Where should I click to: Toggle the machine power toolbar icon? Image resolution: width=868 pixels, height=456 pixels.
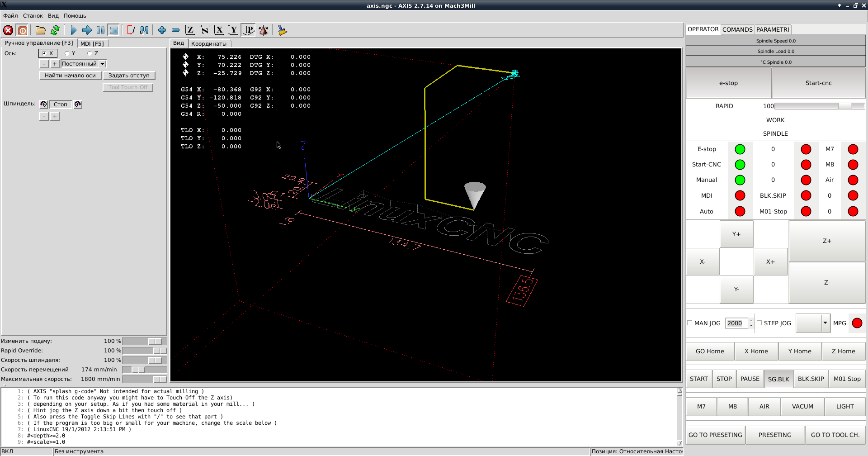pyautogui.click(x=23, y=30)
